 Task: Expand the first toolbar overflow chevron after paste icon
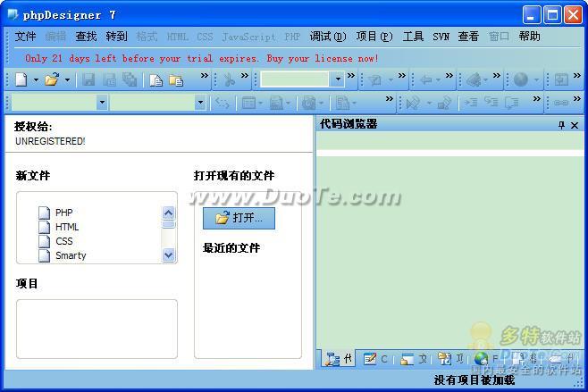(204, 75)
